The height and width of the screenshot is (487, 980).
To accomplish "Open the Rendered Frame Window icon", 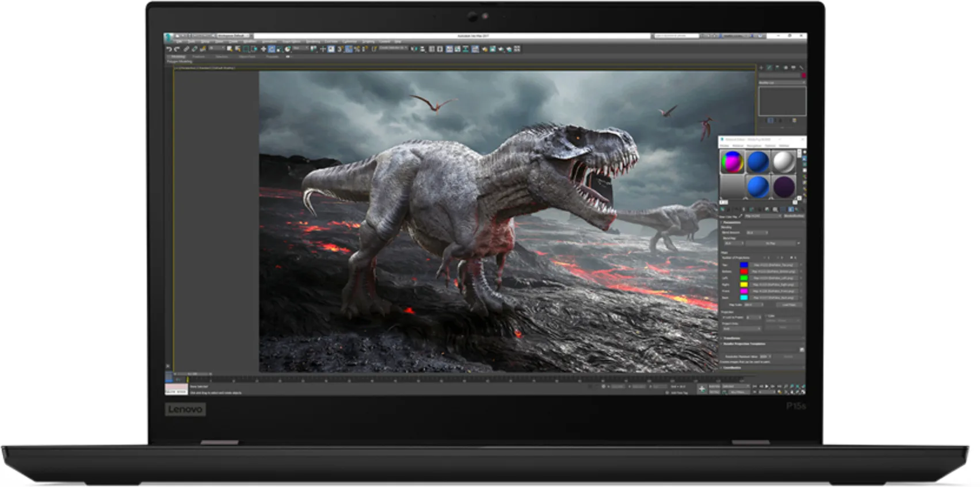I will click(x=493, y=49).
